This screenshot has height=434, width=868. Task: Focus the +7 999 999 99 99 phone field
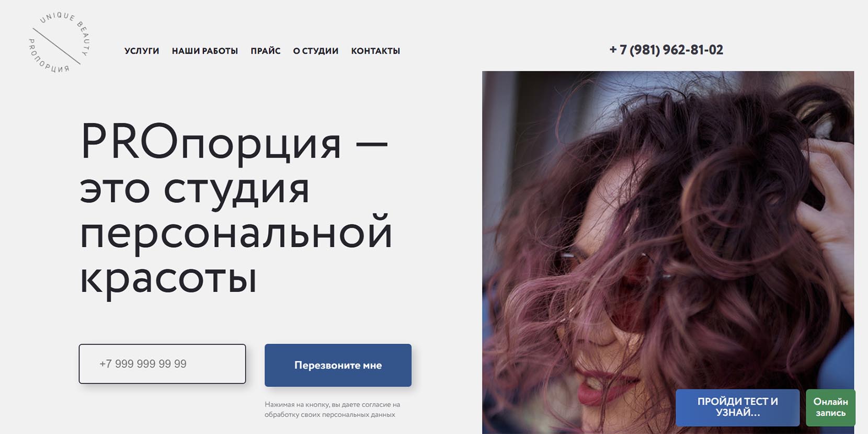[162, 364]
